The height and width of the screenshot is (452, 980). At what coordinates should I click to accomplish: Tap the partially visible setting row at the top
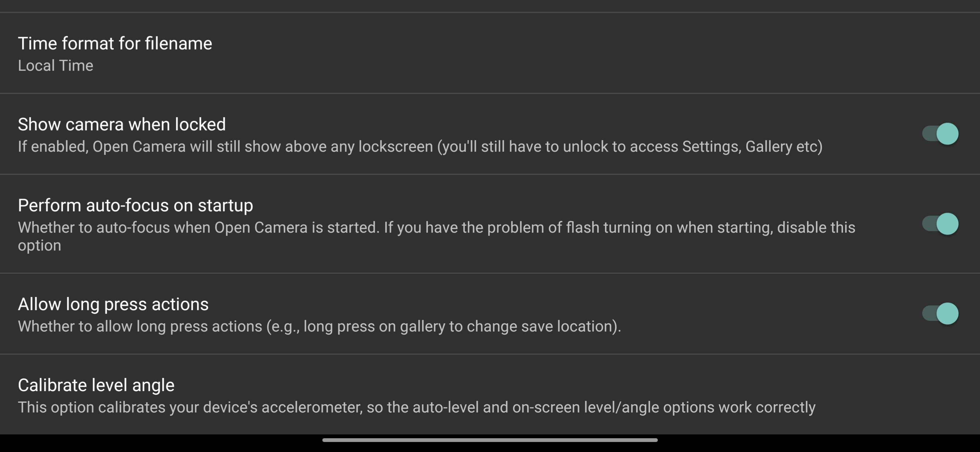490,5
